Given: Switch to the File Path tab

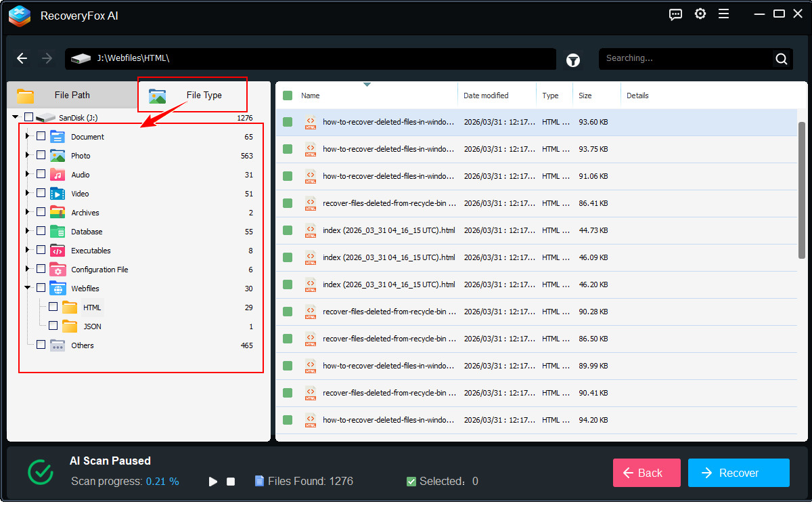Looking at the screenshot, I should click(x=72, y=96).
